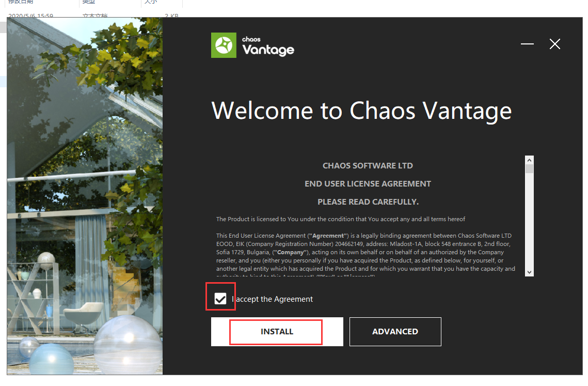
Task: Click the bold 'Company' term in the license
Action: pos(290,252)
